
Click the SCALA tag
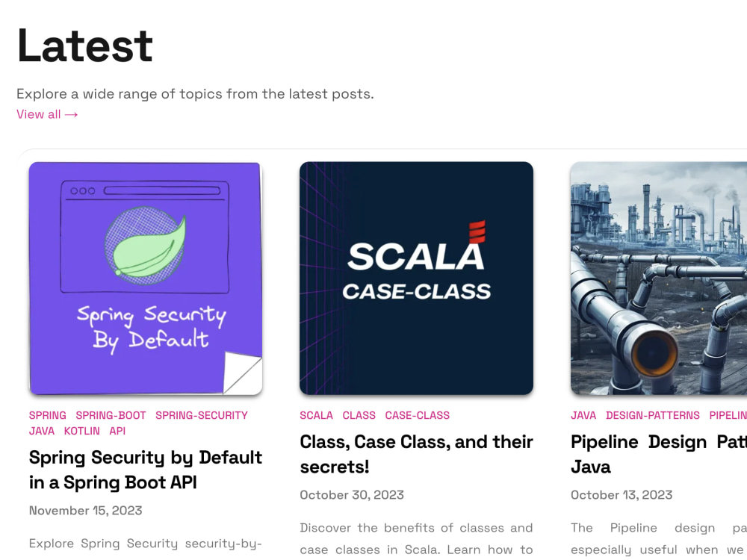click(x=316, y=415)
